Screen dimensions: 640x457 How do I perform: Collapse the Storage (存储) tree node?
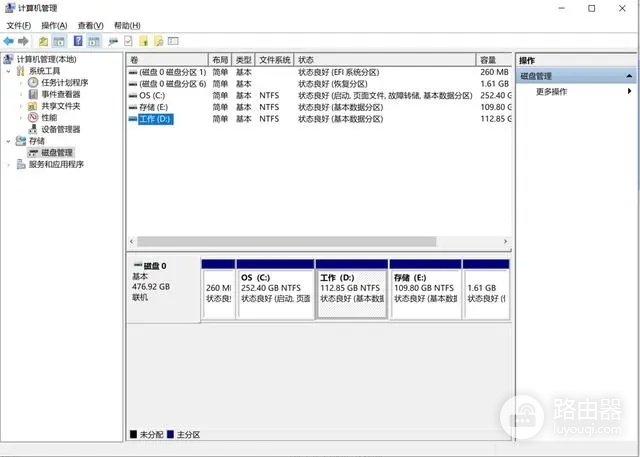9,141
